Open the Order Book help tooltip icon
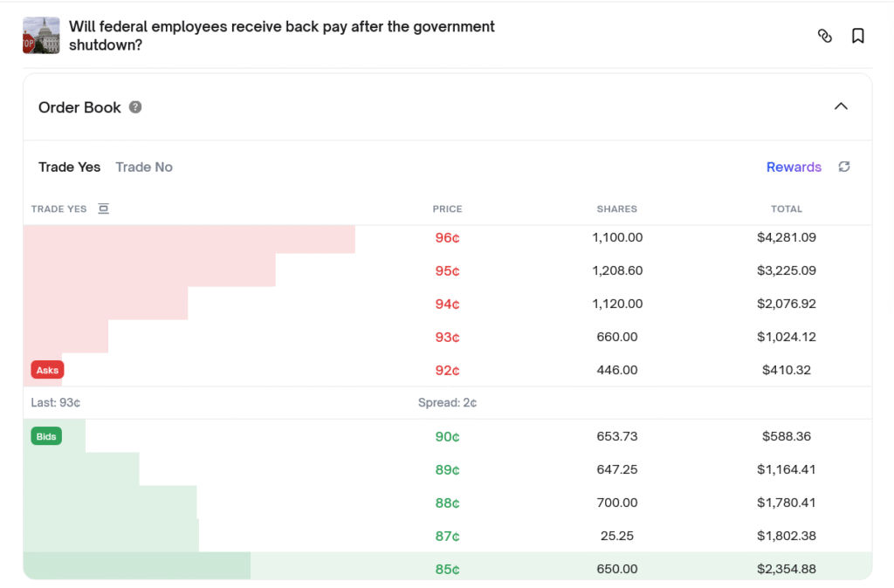894x588 pixels. pyautogui.click(x=135, y=107)
